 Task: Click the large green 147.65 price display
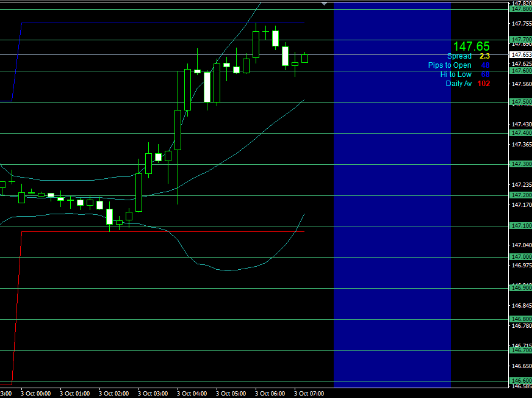click(x=471, y=46)
